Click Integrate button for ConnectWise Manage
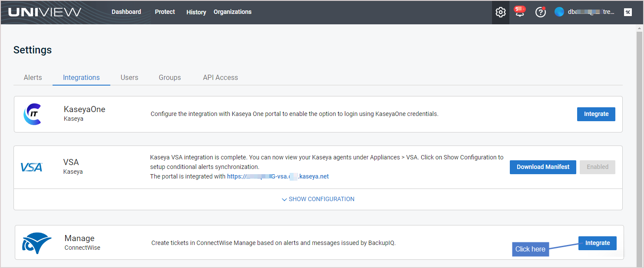This screenshot has width=644, height=268. [x=598, y=243]
